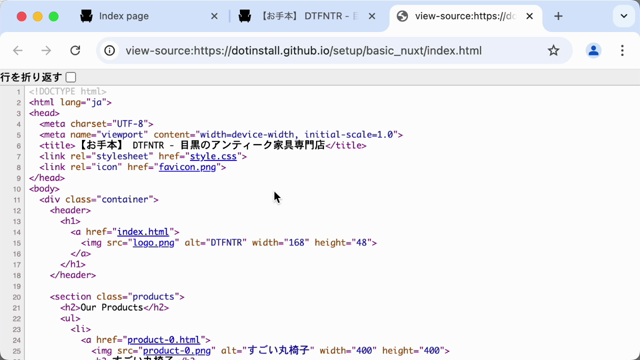Open the product-0.png link
The width and height of the screenshot is (640, 360).
click(177, 351)
